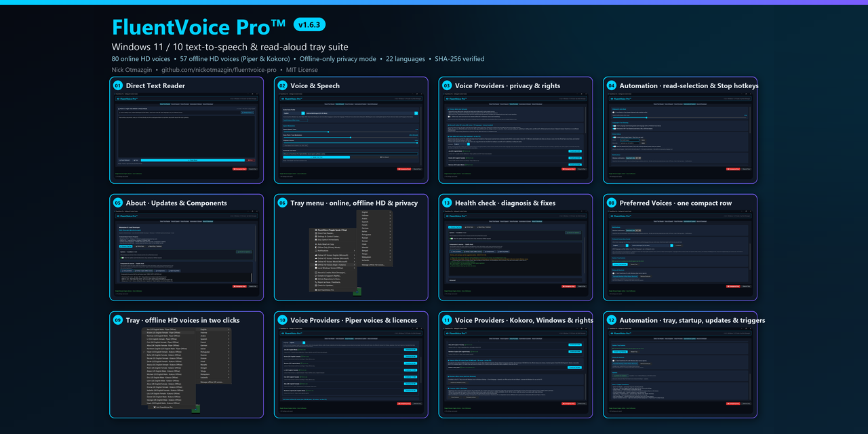
Task: Click the red Stop button in Direct Text Reader thumbnail
Action: click(250, 160)
